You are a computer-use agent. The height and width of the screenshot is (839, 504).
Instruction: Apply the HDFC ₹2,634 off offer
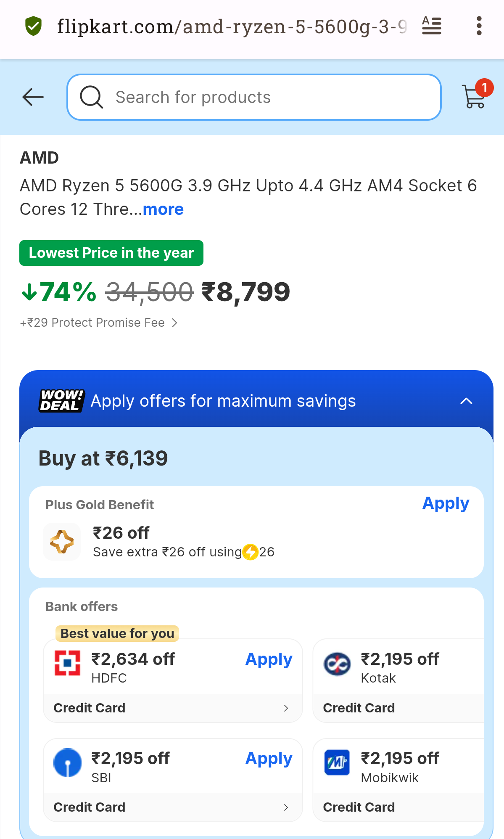pyautogui.click(x=269, y=659)
